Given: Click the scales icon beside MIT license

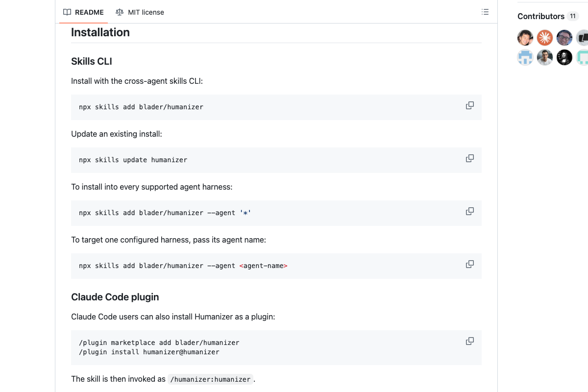Looking at the screenshot, I should coord(120,12).
